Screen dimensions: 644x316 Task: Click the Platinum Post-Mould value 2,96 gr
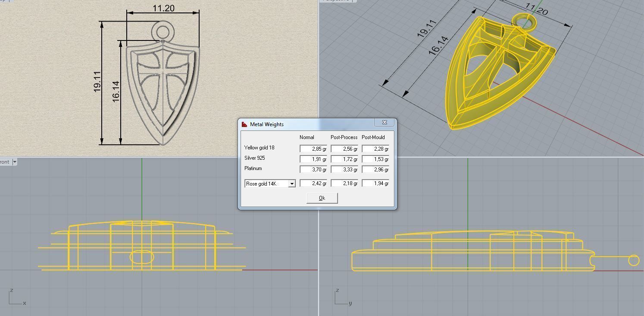375,169
